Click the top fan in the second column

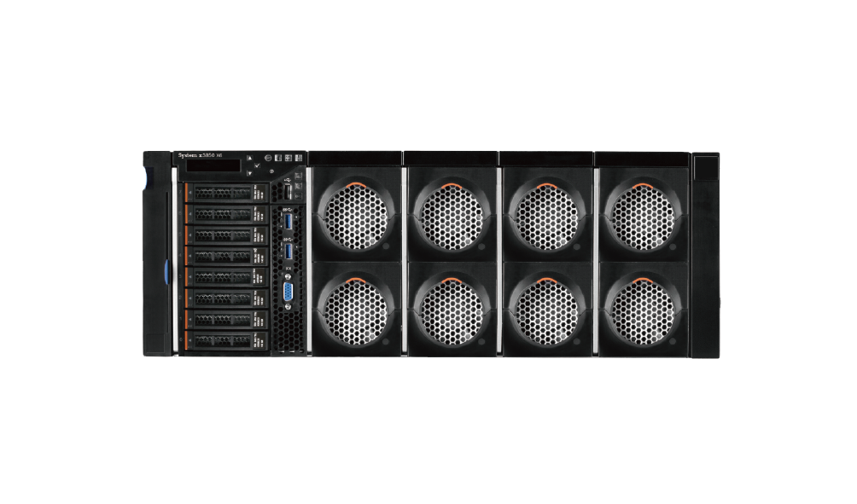coord(452,214)
